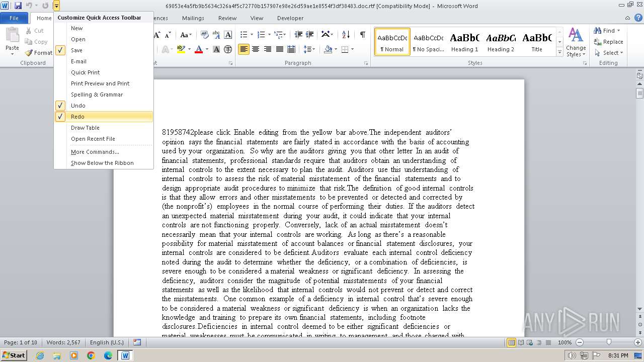644x362 pixels.
Task: Toggle Show/Hide paragraph marks
Action: 362,35
